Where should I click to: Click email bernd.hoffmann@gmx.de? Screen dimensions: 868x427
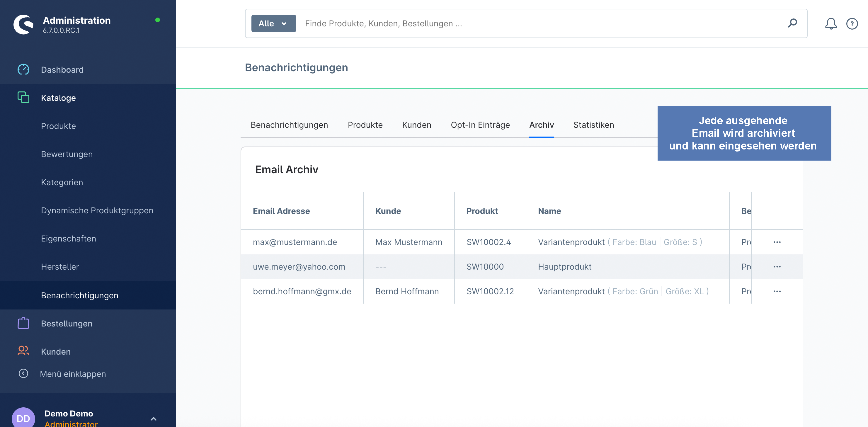(302, 291)
